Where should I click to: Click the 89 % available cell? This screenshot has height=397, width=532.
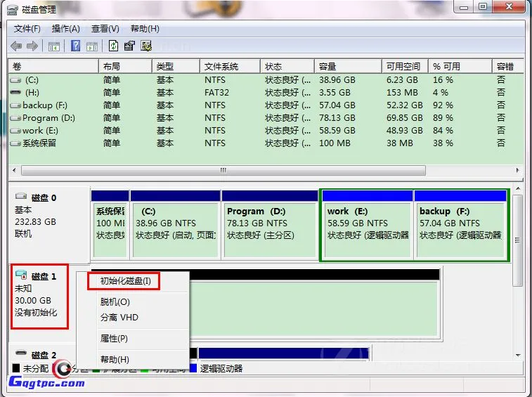[443, 118]
